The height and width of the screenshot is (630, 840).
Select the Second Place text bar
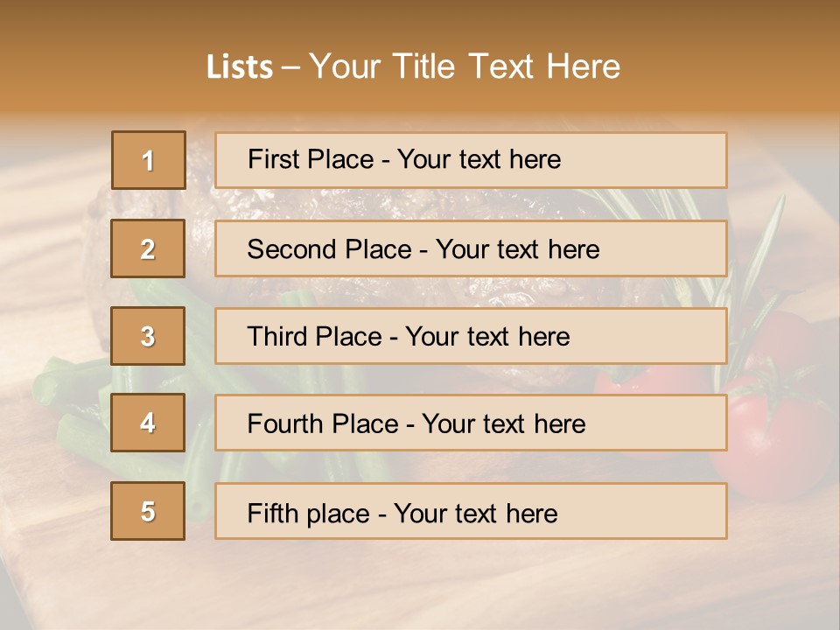click(471, 248)
